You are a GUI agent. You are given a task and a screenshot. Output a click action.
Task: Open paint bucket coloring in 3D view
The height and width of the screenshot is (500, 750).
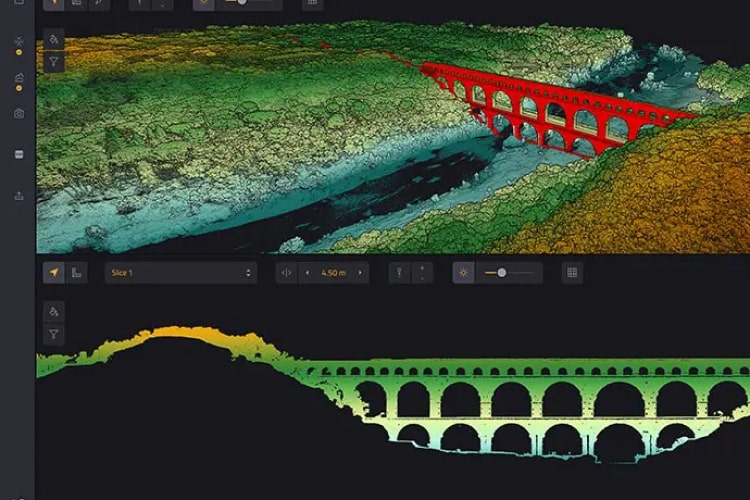[x=54, y=39]
